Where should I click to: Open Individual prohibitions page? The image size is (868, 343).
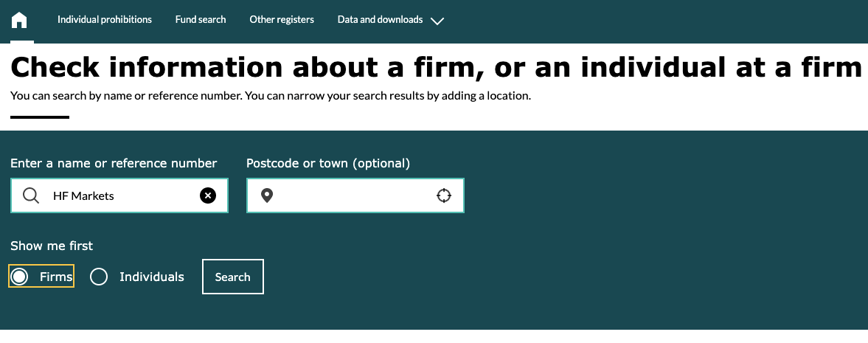click(x=105, y=19)
